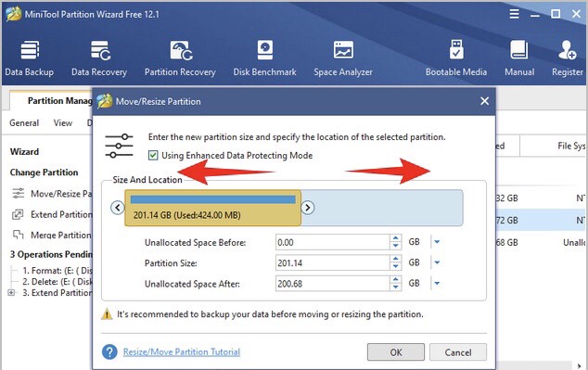Screen dimensions: 588x370
Task: Click the Change Partition section heading
Action: (44, 172)
